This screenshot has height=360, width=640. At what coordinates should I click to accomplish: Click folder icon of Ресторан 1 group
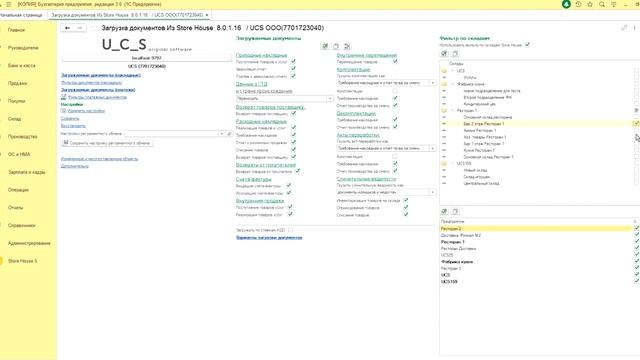(444, 111)
